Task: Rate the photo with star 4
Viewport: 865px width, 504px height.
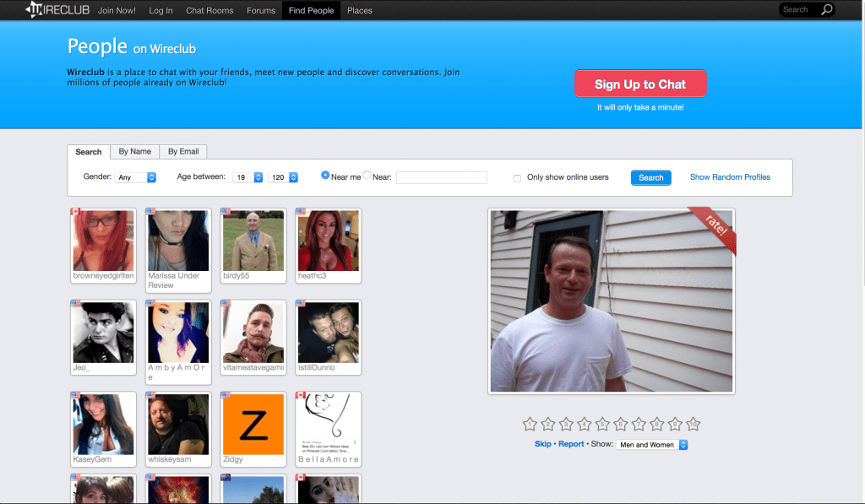Action: (585, 424)
